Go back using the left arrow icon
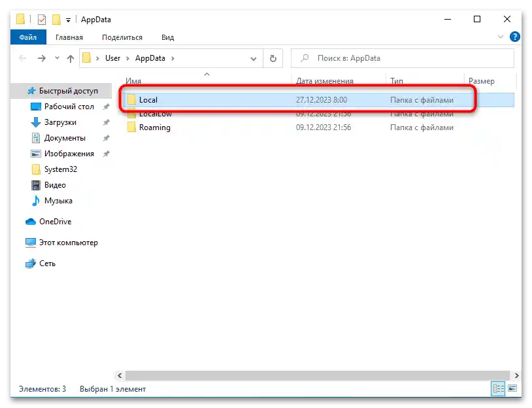This screenshot has width=532, height=408. click(x=22, y=58)
